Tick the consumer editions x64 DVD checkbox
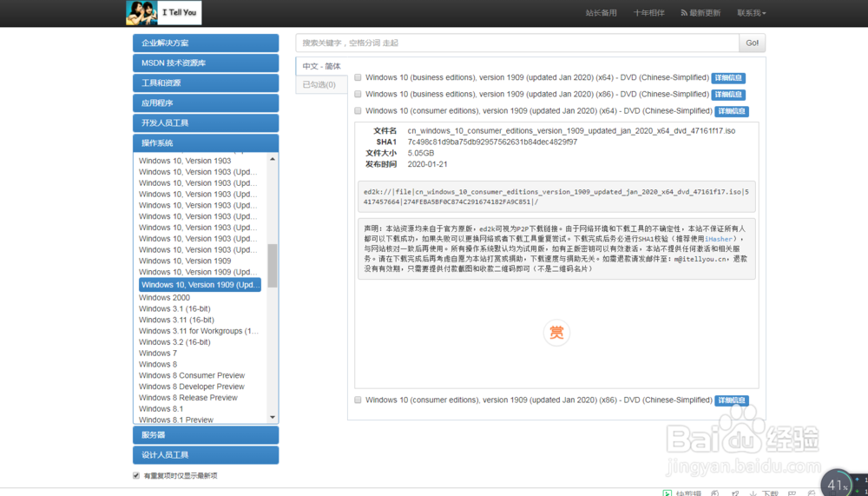The image size is (868, 496). 358,111
